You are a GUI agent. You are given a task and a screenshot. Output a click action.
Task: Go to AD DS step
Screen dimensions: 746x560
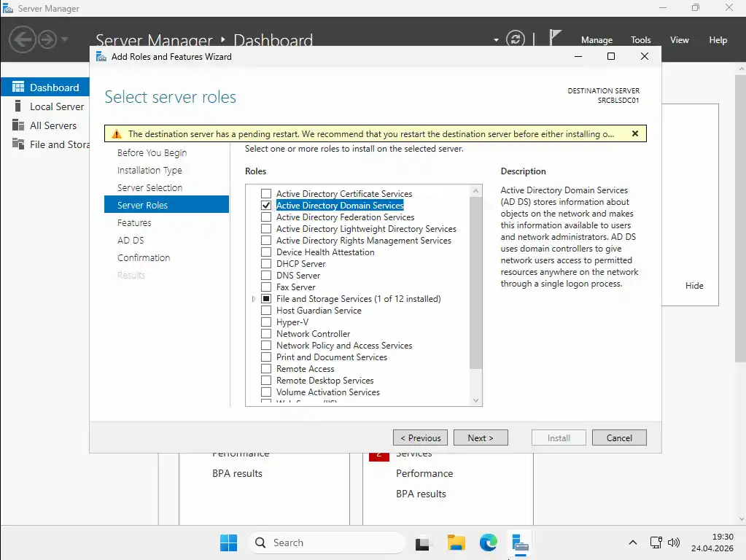(131, 241)
